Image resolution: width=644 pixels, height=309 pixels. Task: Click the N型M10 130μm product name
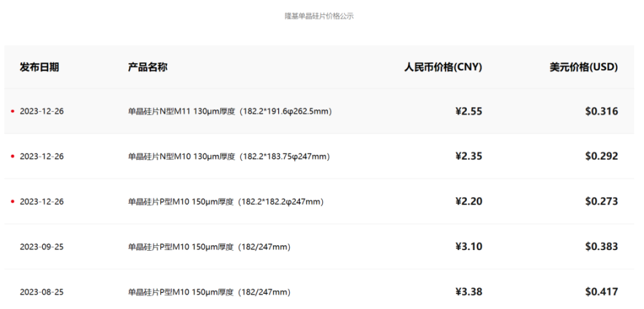pos(229,156)
